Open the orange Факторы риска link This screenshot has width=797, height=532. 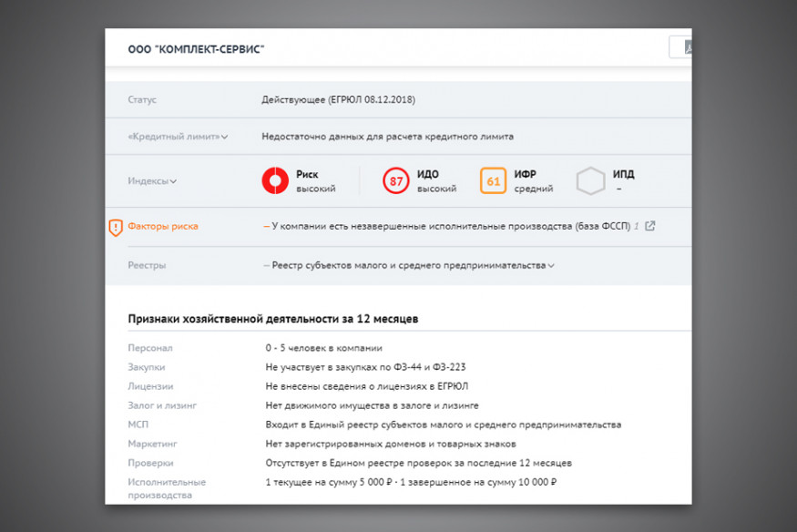[x=163, y=226]
